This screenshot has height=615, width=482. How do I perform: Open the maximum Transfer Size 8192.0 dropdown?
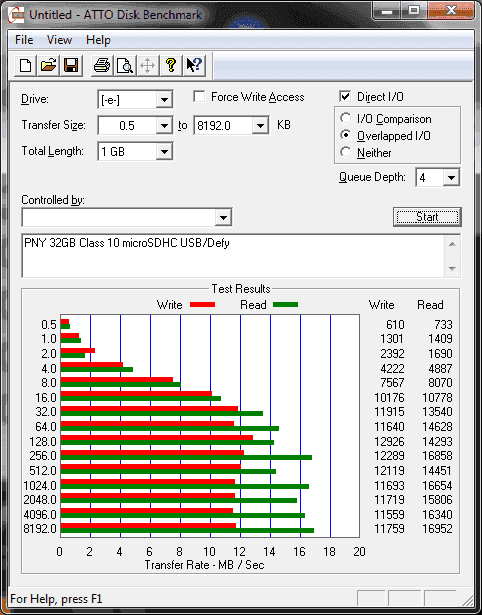260,126
